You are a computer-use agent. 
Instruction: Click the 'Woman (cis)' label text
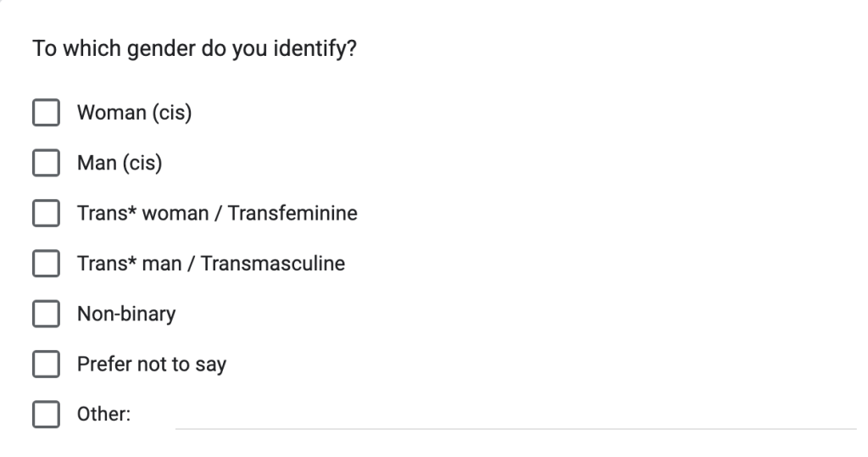(x=134, y=113)
